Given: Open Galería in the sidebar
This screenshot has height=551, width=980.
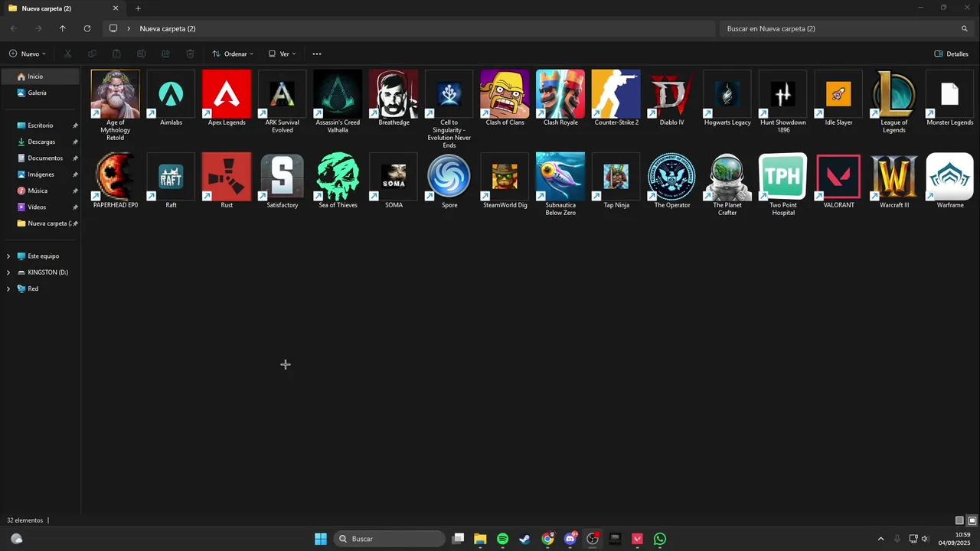Looking at the screenshot, I should pyautogui.click(x=40, y=93).
